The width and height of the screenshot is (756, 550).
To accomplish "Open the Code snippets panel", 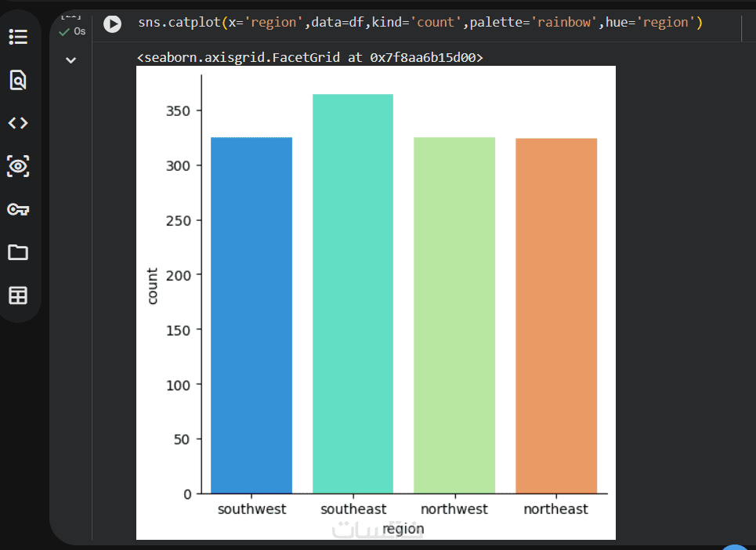I will tap(17, 123).
